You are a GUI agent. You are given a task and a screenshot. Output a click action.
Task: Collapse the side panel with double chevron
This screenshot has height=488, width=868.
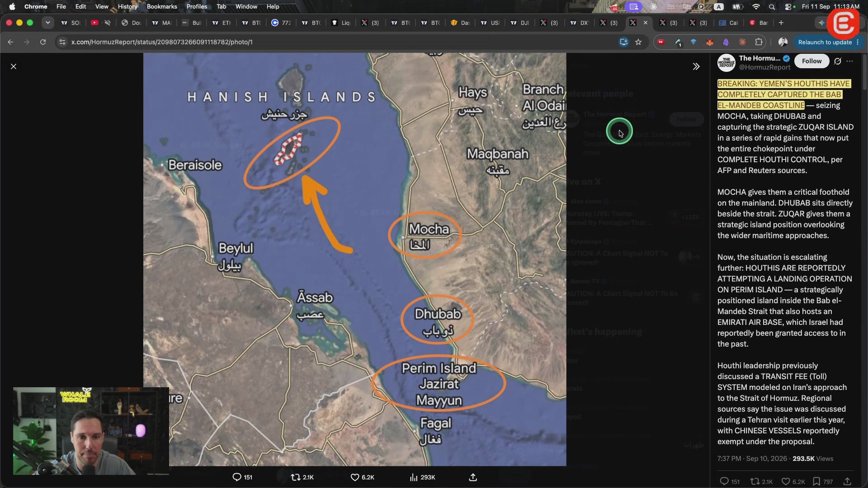click(x=696, y=66)
